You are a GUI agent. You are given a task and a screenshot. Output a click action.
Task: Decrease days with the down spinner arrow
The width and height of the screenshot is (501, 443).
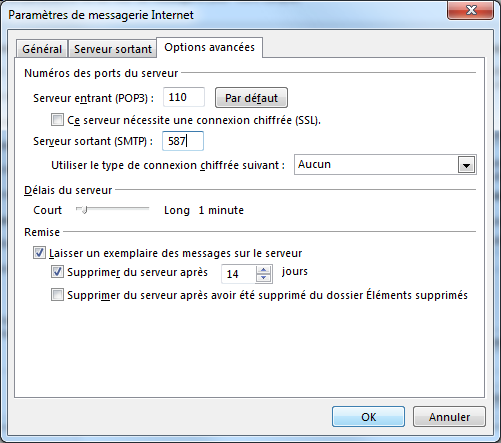click(264, 278)
